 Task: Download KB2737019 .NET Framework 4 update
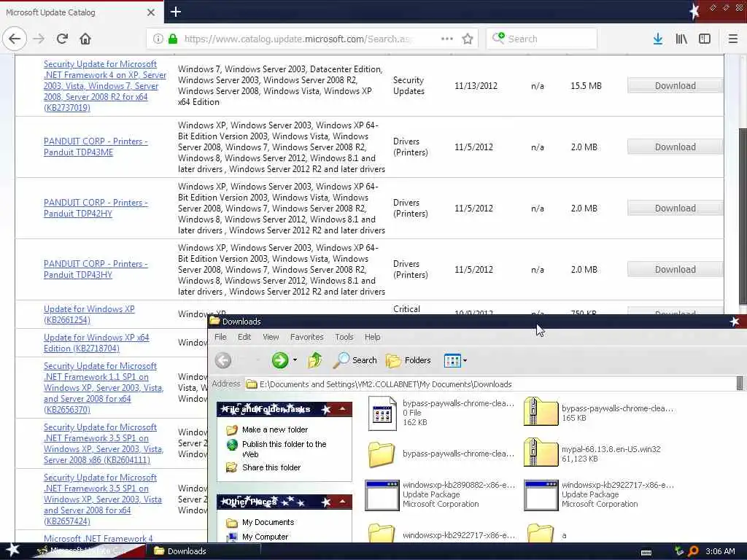click(x=675, y=86)
